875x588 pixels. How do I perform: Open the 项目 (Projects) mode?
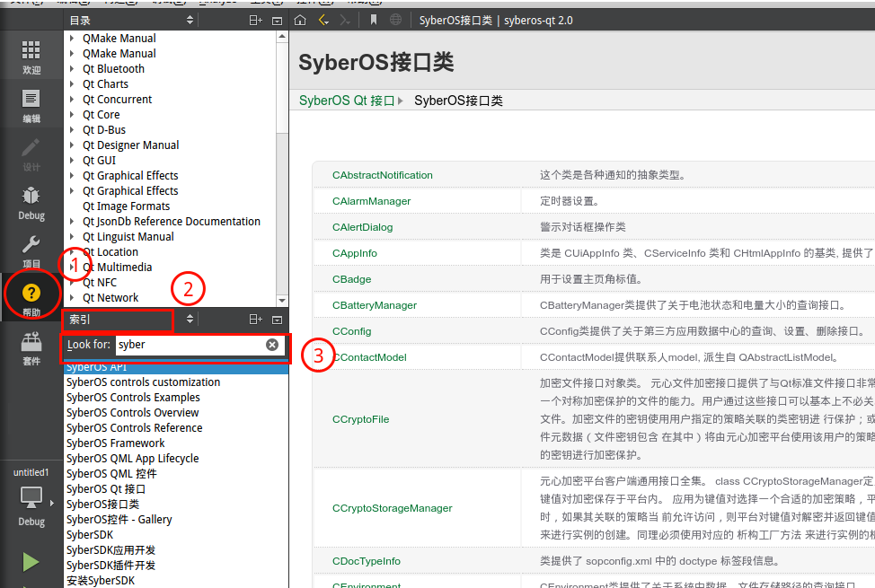coord(31,251)
